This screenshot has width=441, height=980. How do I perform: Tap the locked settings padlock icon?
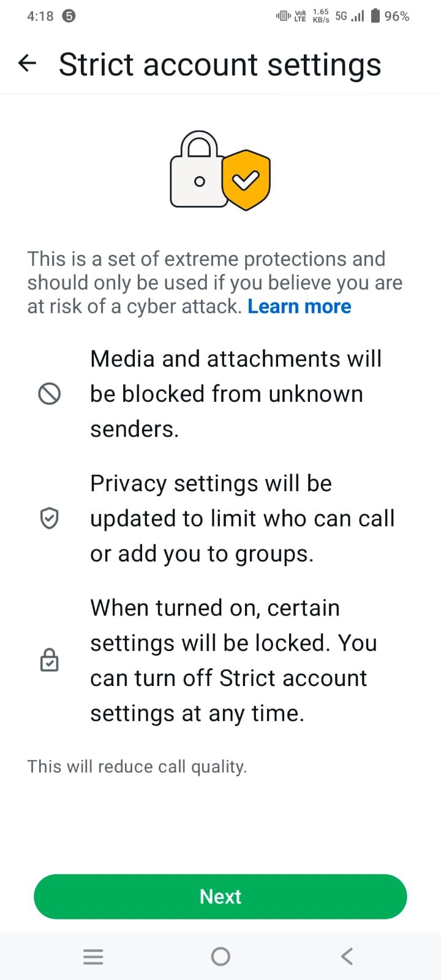[50, 660]
